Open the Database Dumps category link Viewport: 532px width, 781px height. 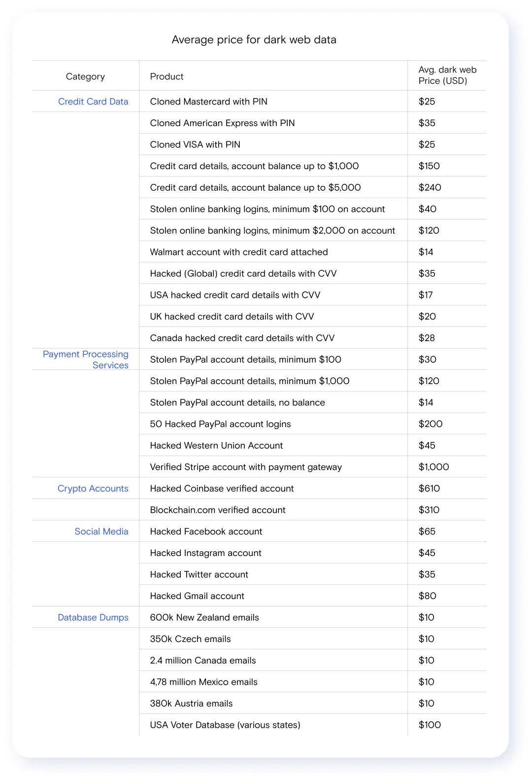[93, 617]
